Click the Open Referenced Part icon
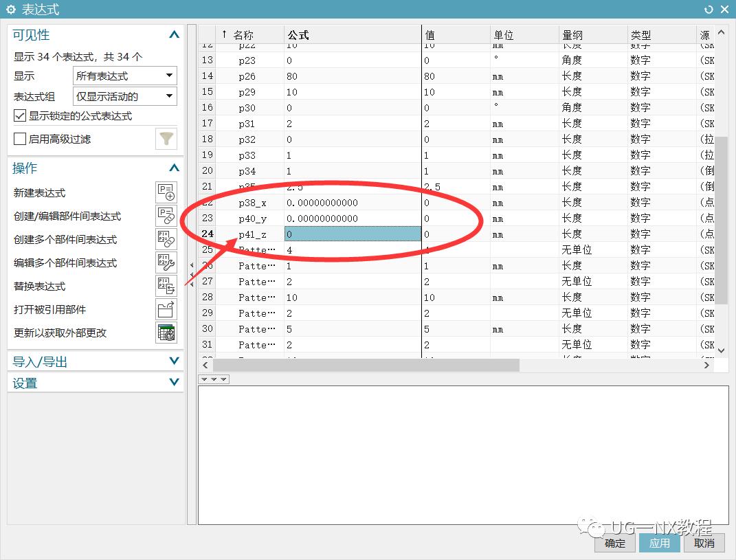The image size is (736, 560). 166,309
